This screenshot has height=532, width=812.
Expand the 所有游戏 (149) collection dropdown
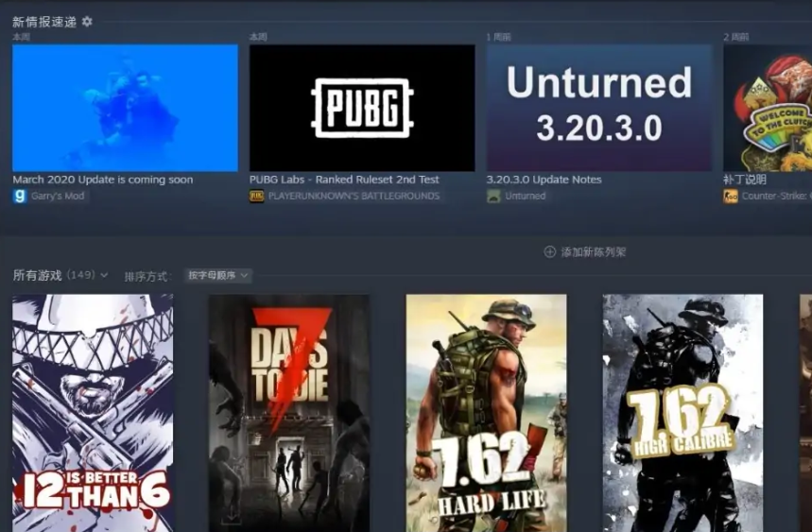pos(104,276)
